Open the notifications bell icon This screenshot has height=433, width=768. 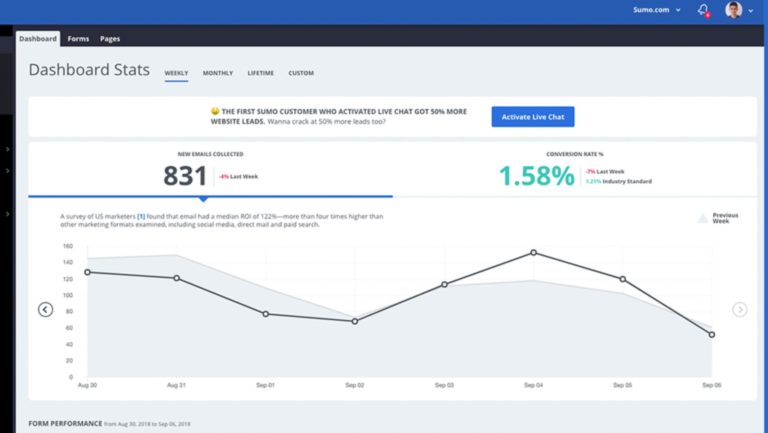point(703,10)
